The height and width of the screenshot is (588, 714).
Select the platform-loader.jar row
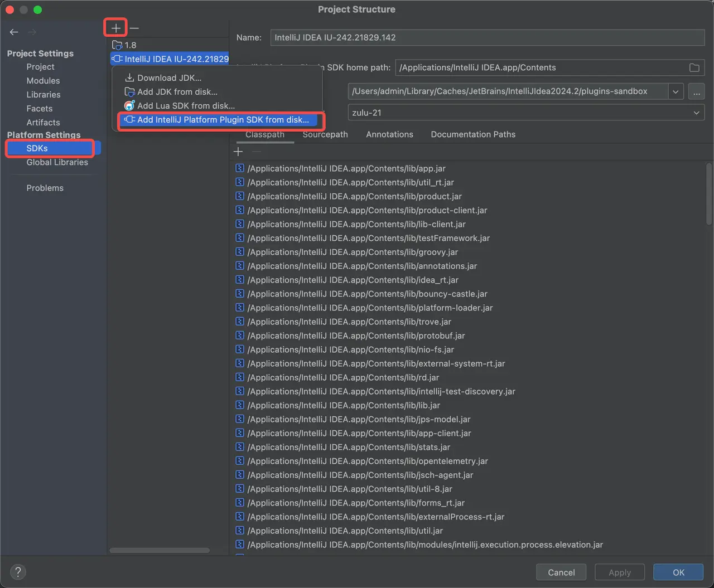tap(469, 308)
